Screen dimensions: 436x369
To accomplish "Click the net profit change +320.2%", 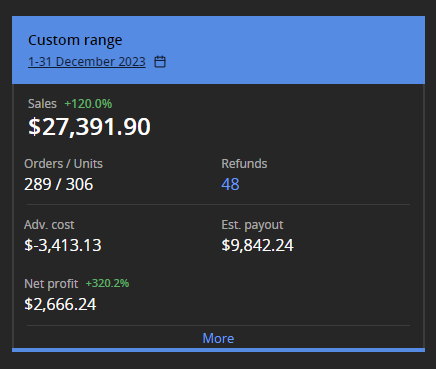I will pos(107,283).
